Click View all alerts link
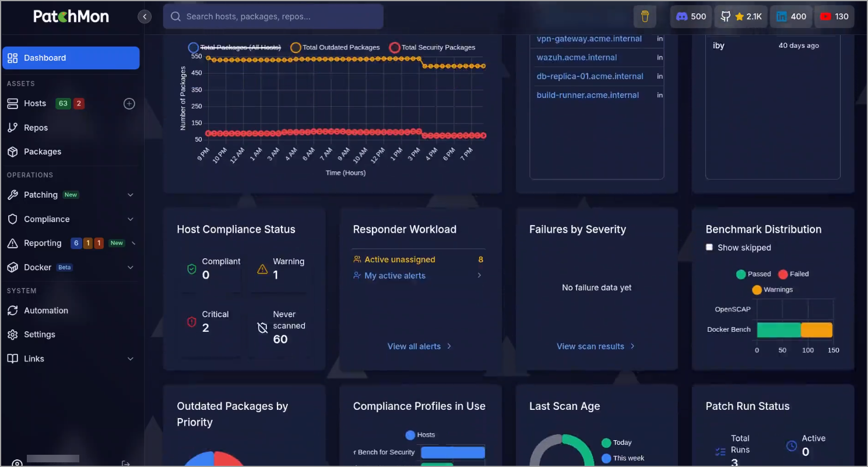The height and width of the screenshot is (467, 868). pyautogui.click(x=420, y=346)
